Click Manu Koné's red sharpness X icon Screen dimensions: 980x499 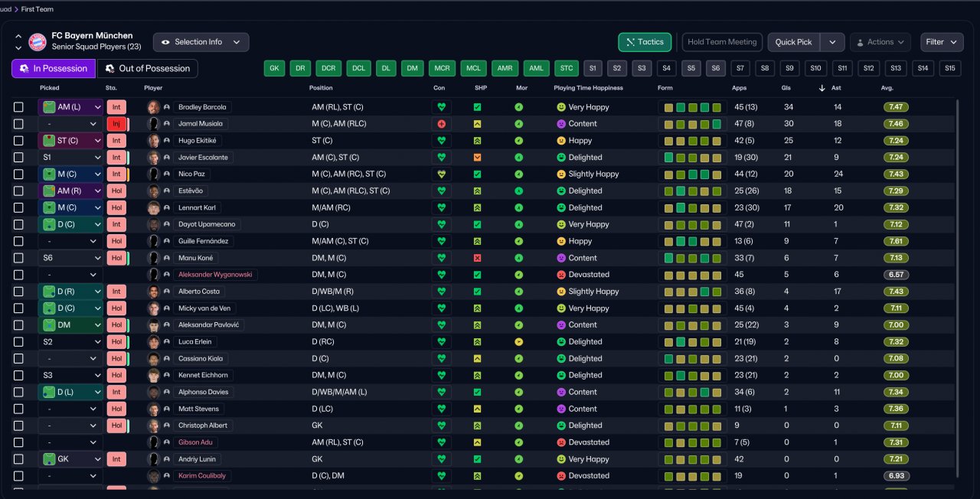[x=477, y=258]
